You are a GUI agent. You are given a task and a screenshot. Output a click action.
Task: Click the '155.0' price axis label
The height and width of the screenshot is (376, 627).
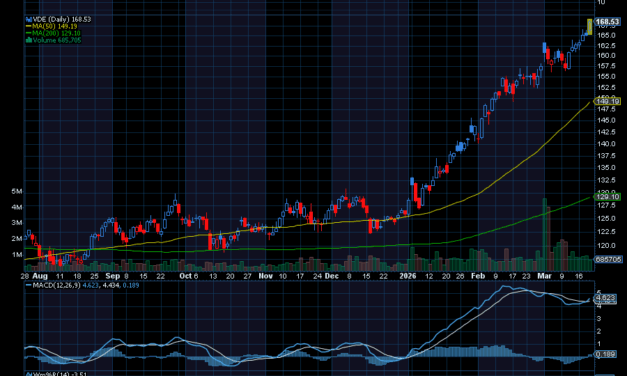607,76
